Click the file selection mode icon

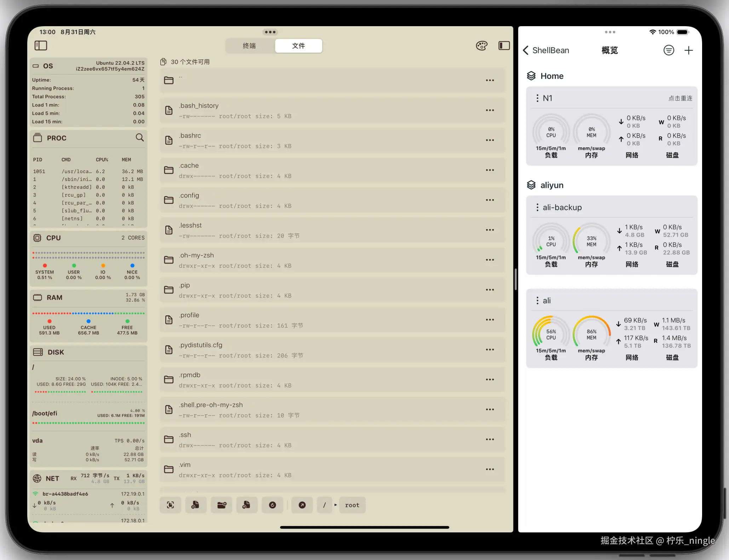pos(170,505)
